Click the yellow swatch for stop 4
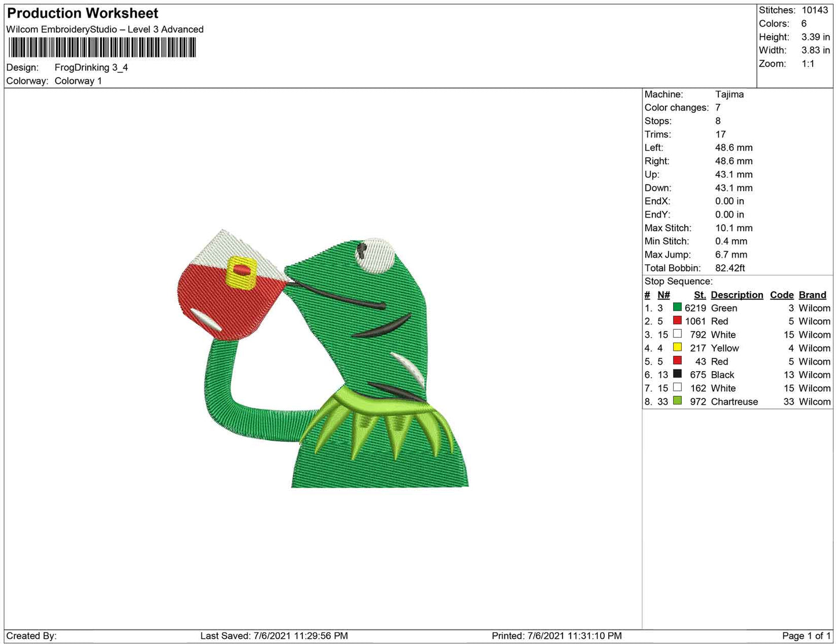 click(x=677, y=347)
